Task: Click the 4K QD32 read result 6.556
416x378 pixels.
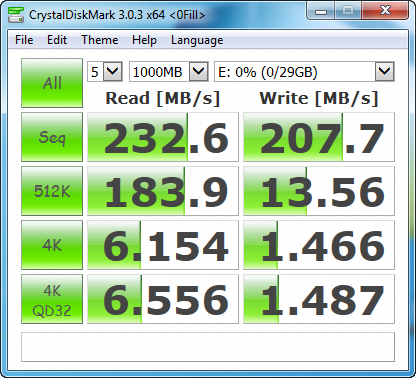Action: click(163, 299)
